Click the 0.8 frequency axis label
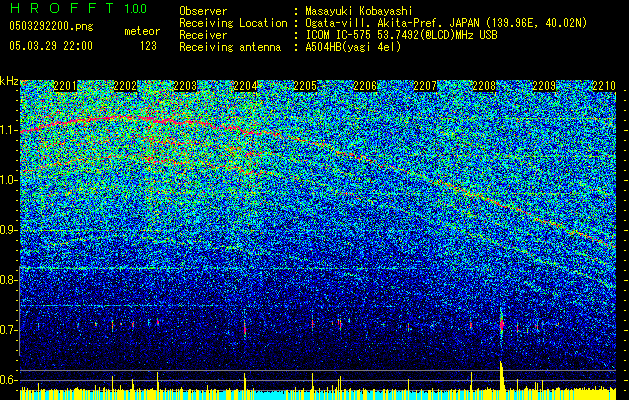 [x=9, y=280]
